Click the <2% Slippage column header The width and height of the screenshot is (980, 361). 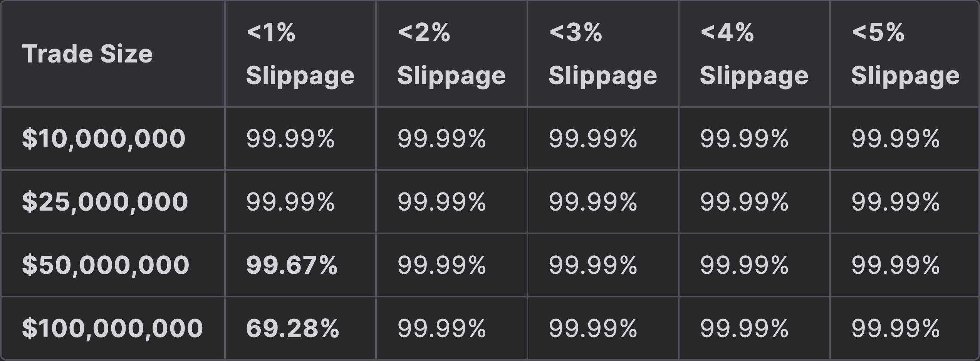click(451, 54)
